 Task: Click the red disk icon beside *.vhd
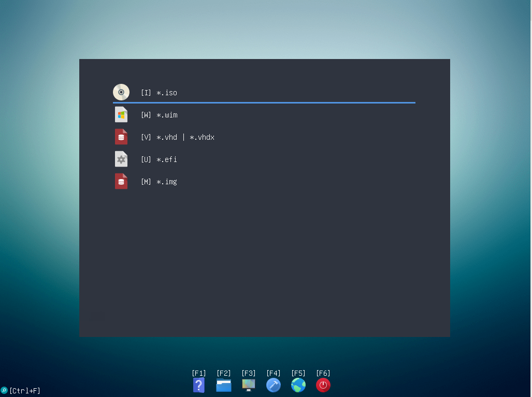click(121, 137)
